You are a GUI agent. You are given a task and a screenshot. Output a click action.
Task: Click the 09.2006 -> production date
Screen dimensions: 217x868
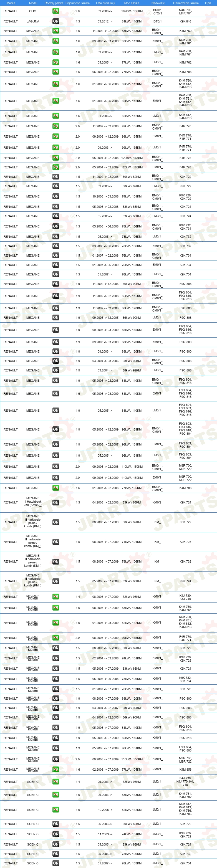pyautogui.click(x=105, y=11)
